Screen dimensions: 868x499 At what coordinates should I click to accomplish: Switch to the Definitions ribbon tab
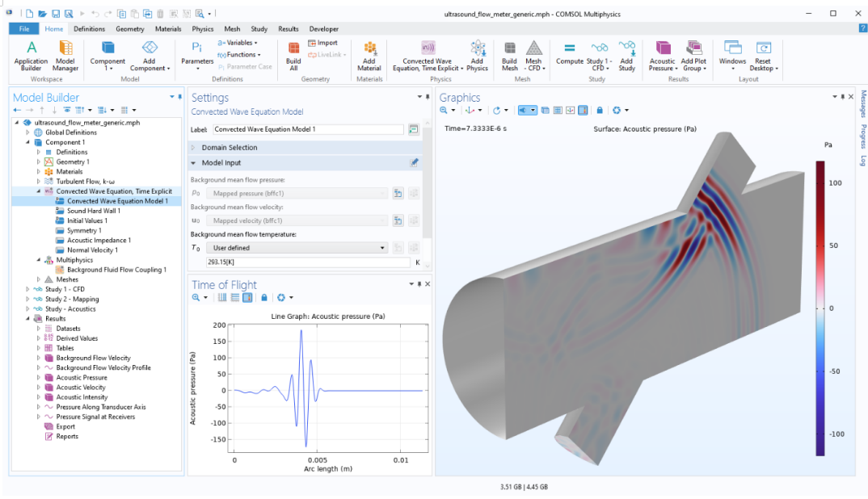pos(89,29)
